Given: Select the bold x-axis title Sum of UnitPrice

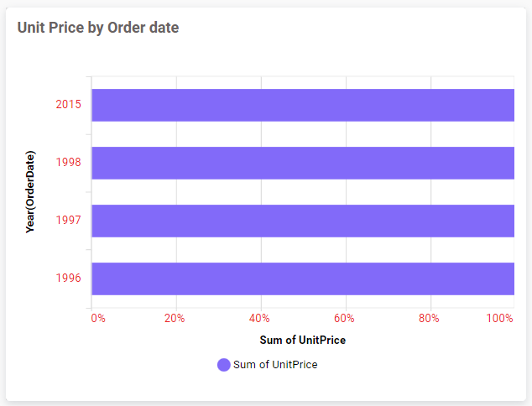Looking at the screenshot, I should click(302, 341).
